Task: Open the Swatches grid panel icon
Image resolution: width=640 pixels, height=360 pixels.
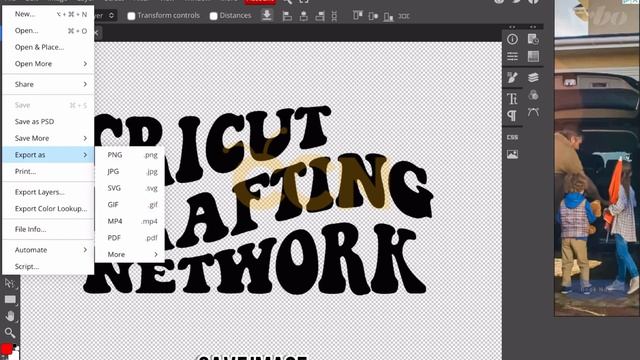Action: tap(533, 56)
